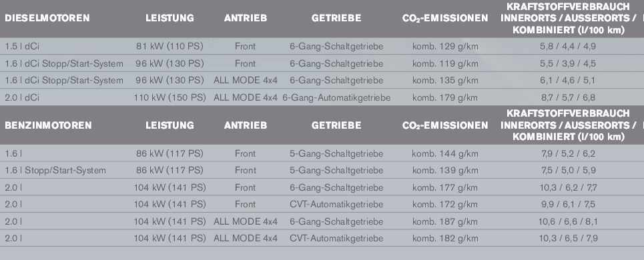The width and height of the screenshot is (644, 260).
Task: Click the LEISTUNG header in diesel table
Action: pos(170,18)
